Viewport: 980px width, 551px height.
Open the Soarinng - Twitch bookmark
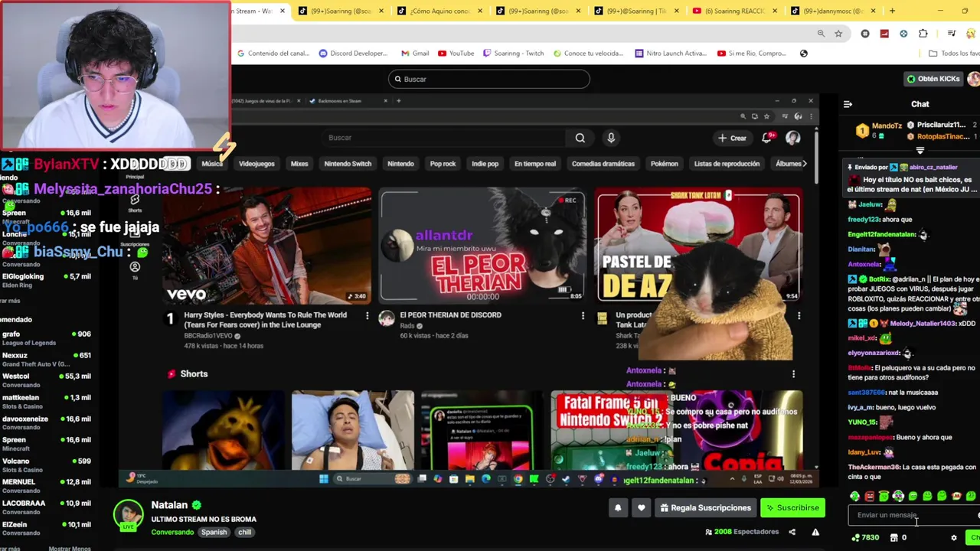coord(513,54)
